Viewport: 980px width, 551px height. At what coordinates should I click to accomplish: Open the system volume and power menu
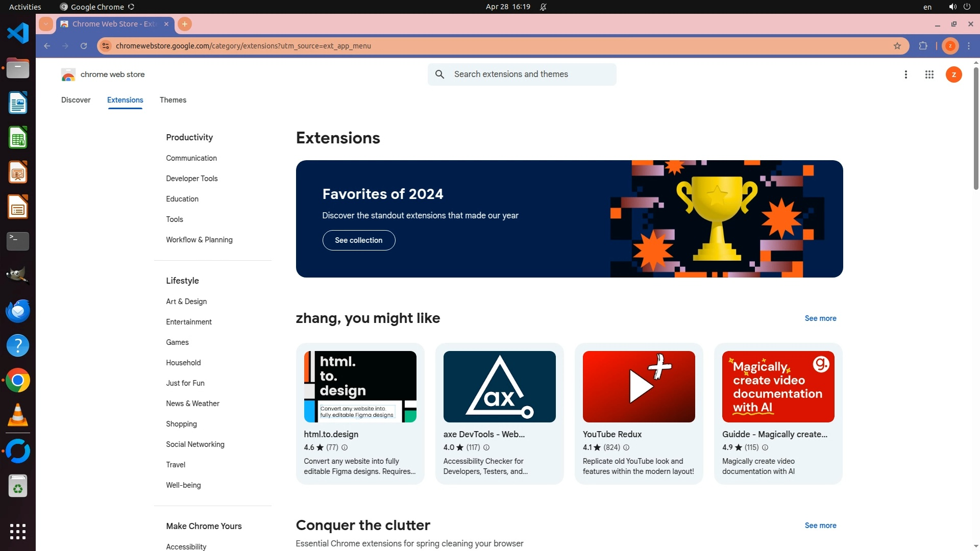(959, 7)
